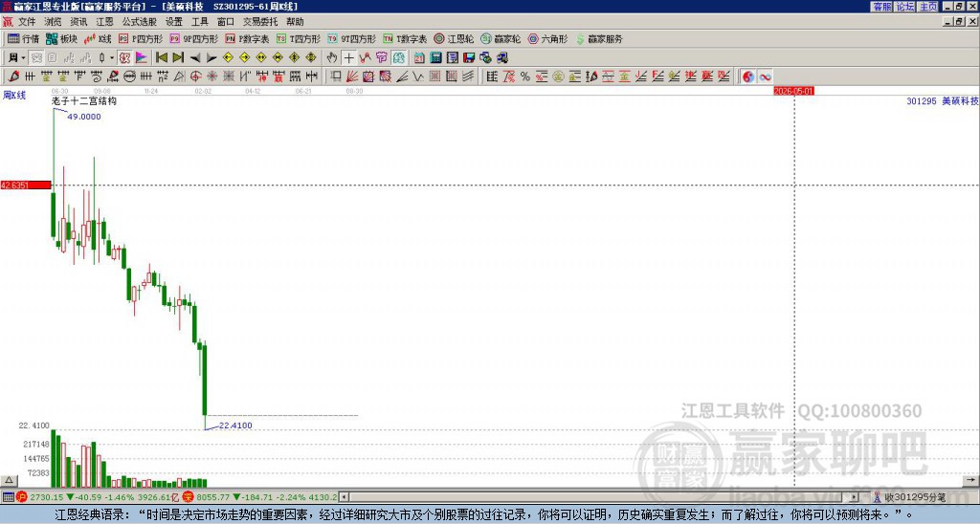This screenshot has width=980, height=524.
Task: Expand the candlestick style dropdown arrow
Action: pos(112,58)
